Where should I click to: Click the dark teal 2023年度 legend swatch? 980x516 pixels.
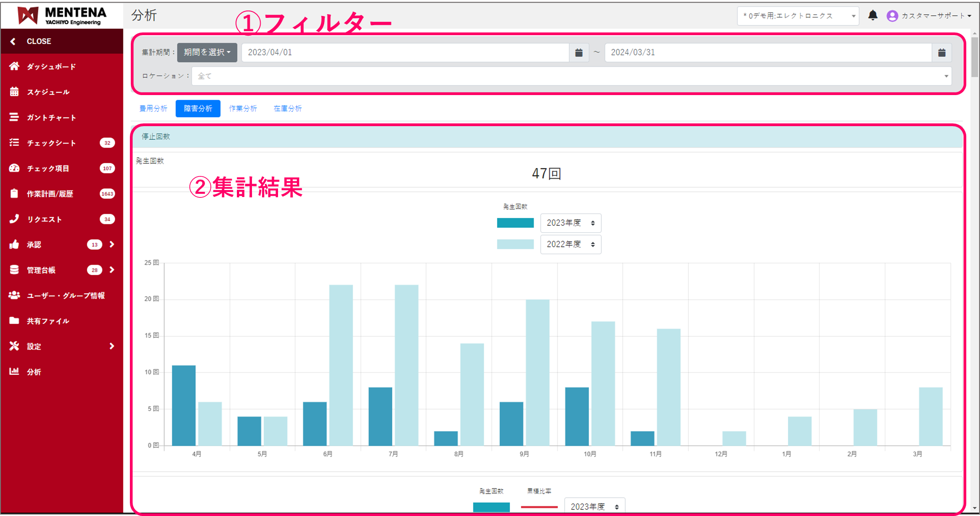[515, 223]
